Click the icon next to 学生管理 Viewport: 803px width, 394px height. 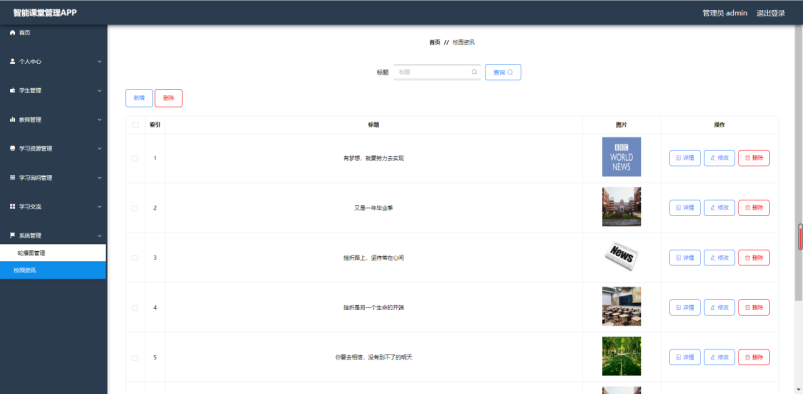13,90
